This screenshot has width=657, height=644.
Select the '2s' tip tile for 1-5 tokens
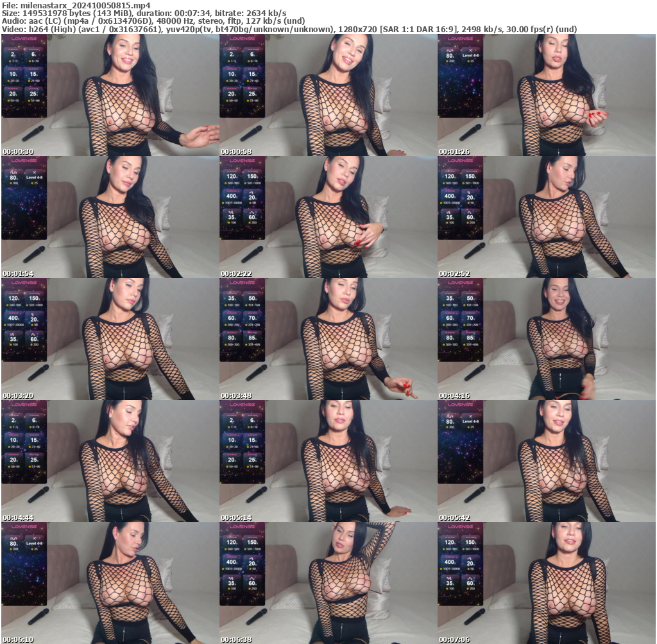point(13,55)
